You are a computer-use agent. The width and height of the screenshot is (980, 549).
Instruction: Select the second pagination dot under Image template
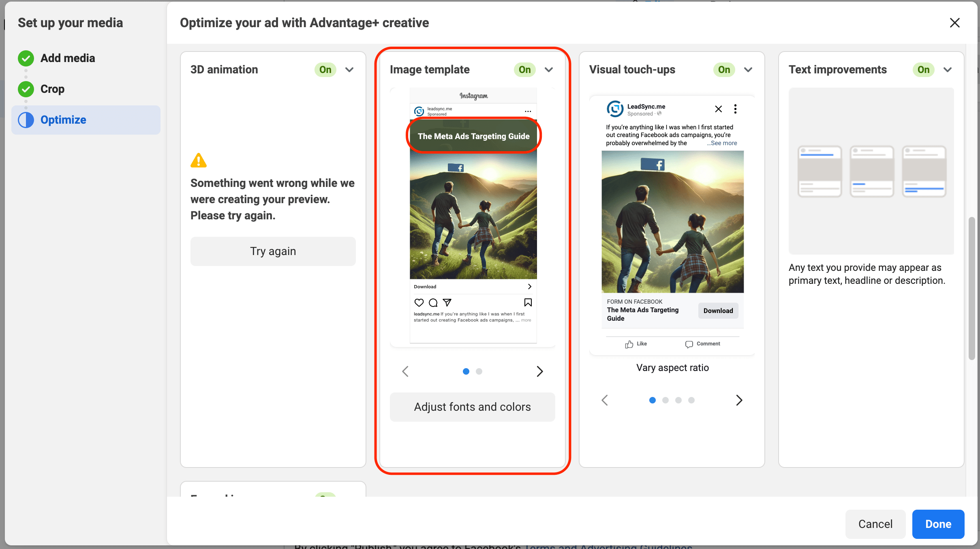point(479,371)
